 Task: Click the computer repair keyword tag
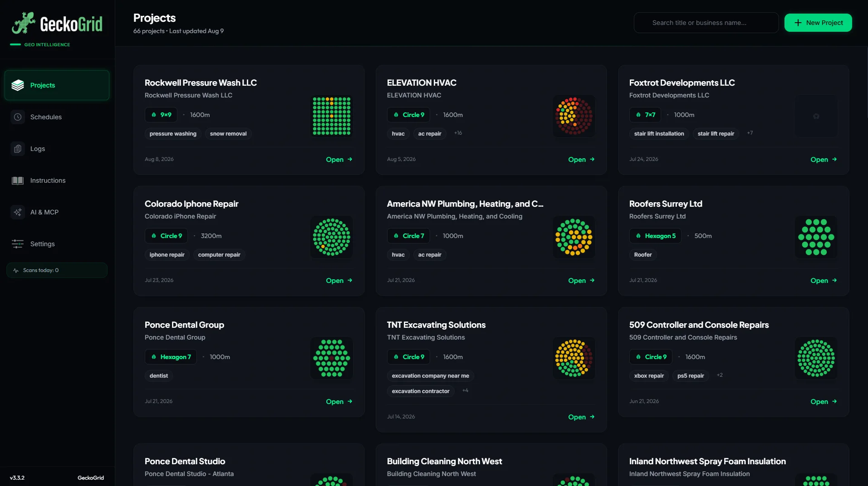[x=219, y=255]
